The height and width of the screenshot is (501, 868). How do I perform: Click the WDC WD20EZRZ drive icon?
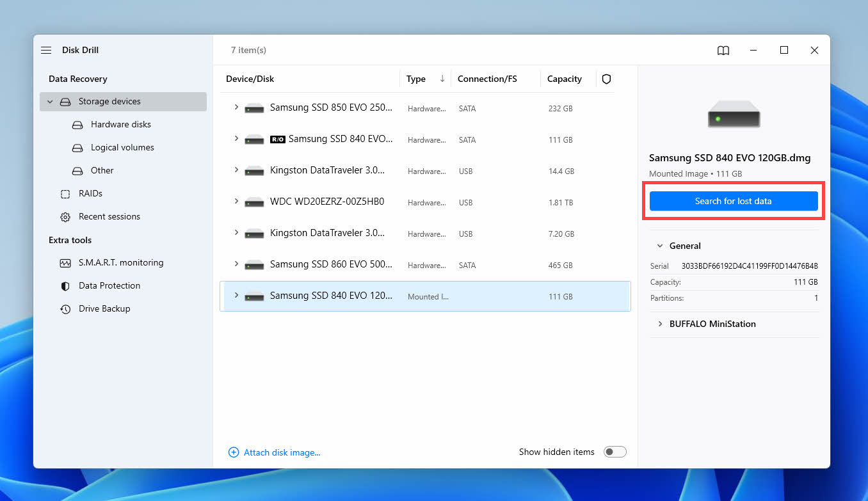pos(254,202)
